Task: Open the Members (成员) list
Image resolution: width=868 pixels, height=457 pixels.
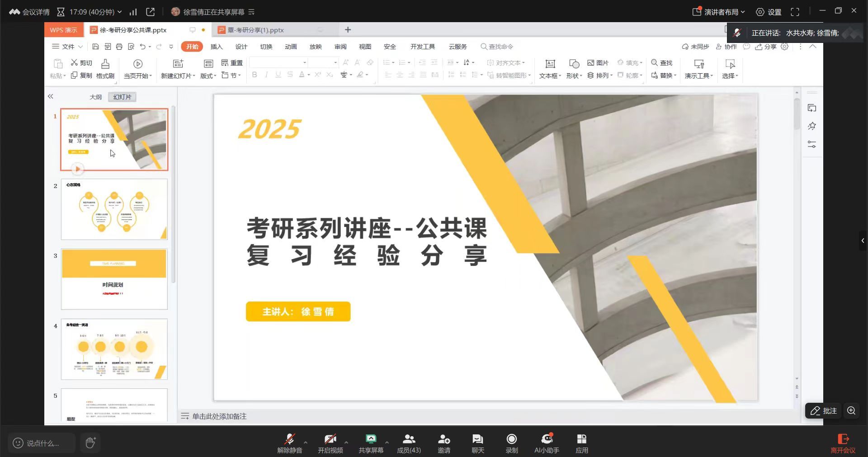Action: point(409,439)
